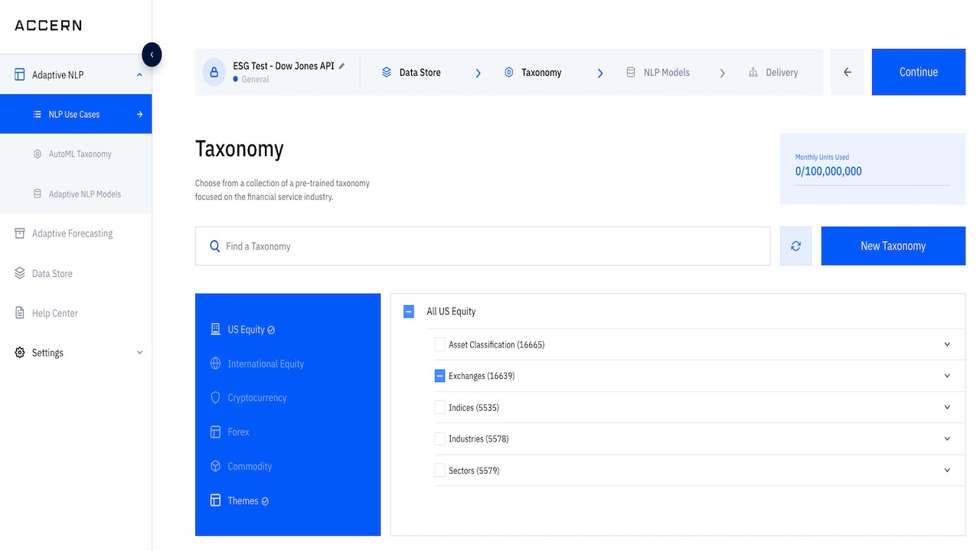980x551 pixels.
Task: Expand the Indices row chevron
Action: 947,407
